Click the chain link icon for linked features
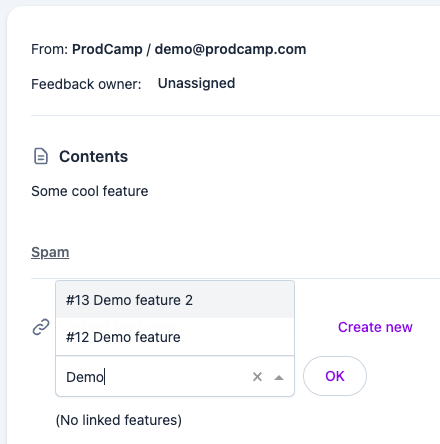Viewport: 440px width, 444px height. click(x=41, y=327)
